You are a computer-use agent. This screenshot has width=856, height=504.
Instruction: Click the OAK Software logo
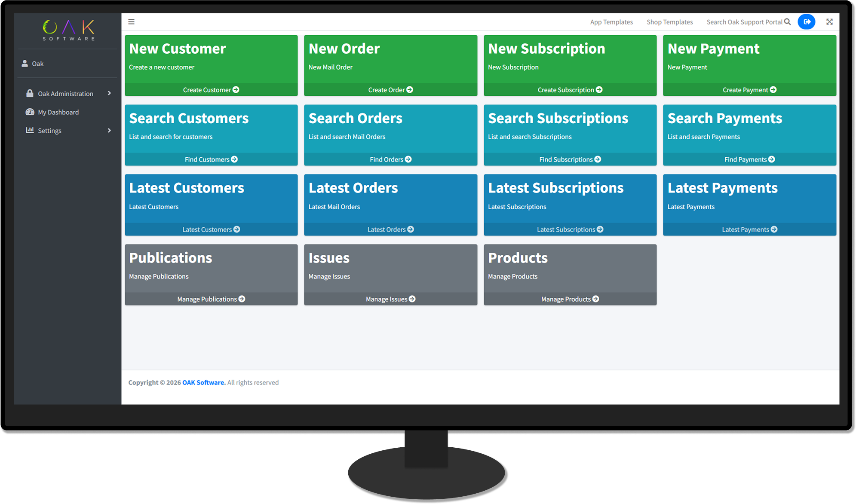[x=69, y=31]
